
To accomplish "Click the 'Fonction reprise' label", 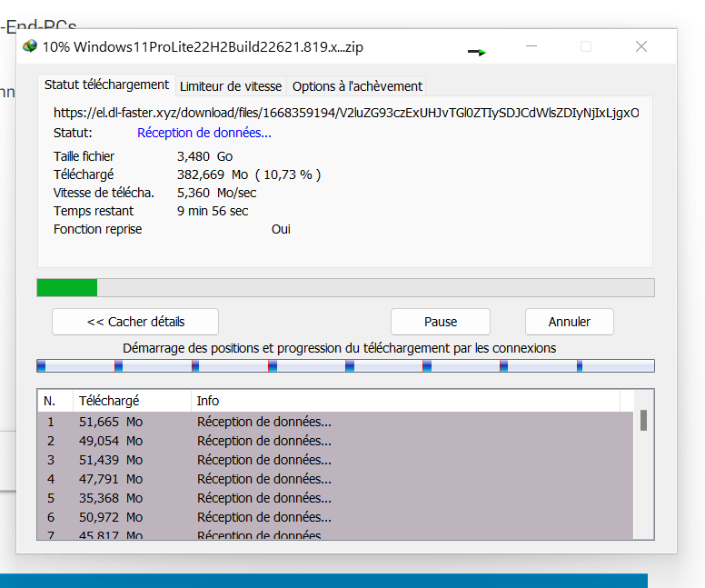I will (x=97, y=229).
